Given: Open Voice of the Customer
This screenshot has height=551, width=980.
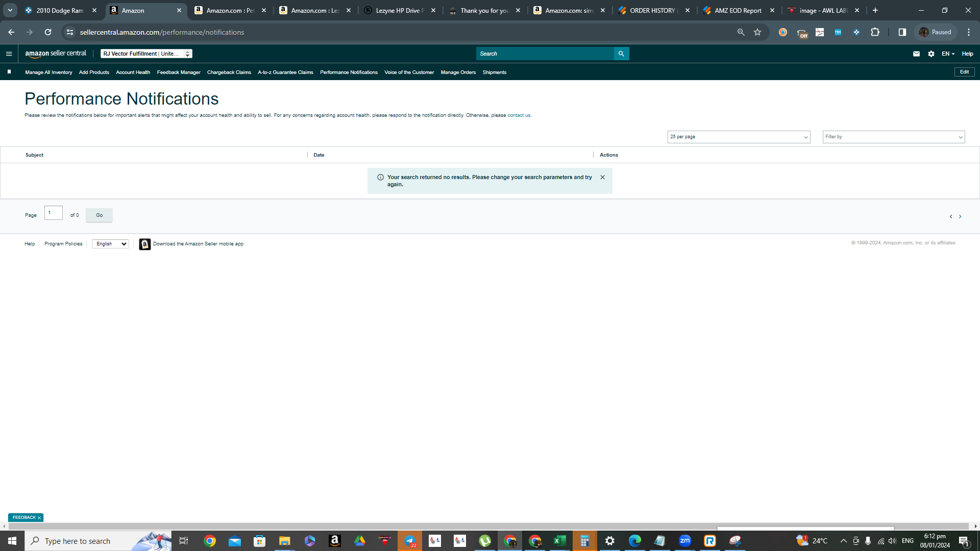Looking at the screenshot, I should [x=409, y=72].
